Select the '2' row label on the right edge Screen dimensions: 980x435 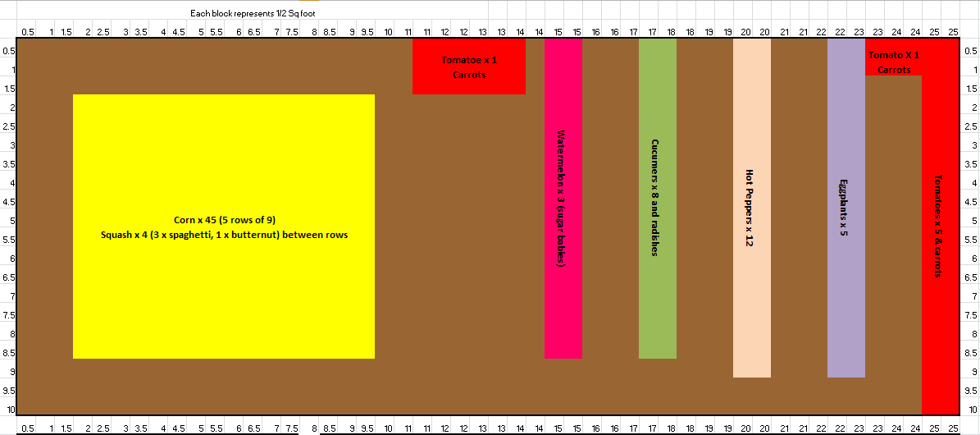click(969, 108)
